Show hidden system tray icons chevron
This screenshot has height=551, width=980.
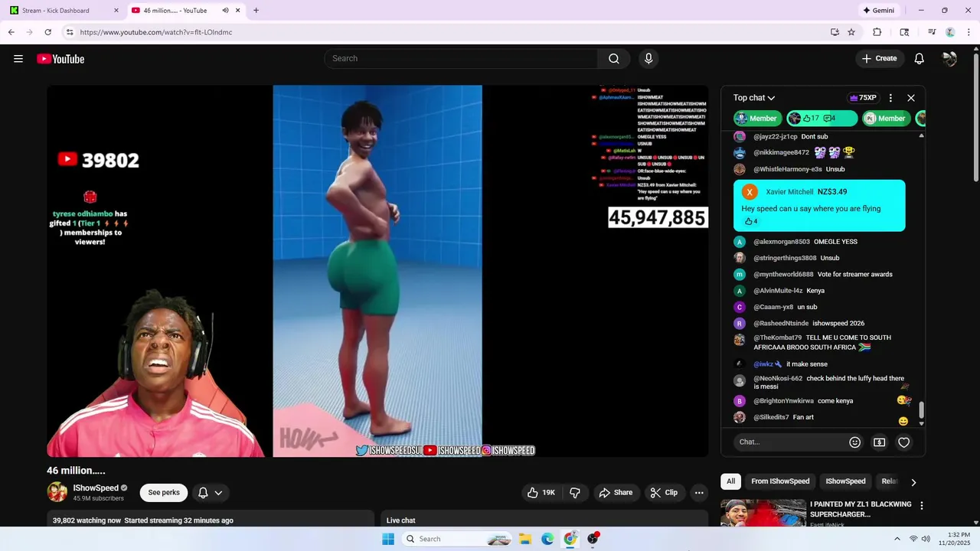click(x=898, y=539)
